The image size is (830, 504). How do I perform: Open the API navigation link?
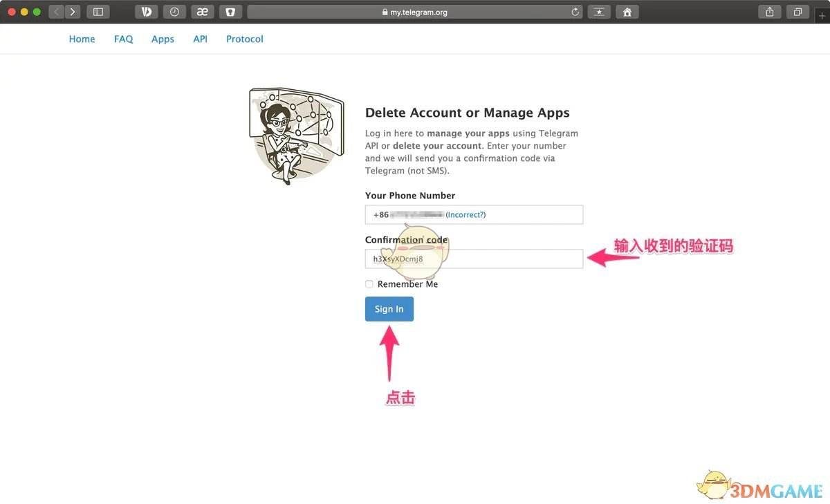(x=200, y=39)
